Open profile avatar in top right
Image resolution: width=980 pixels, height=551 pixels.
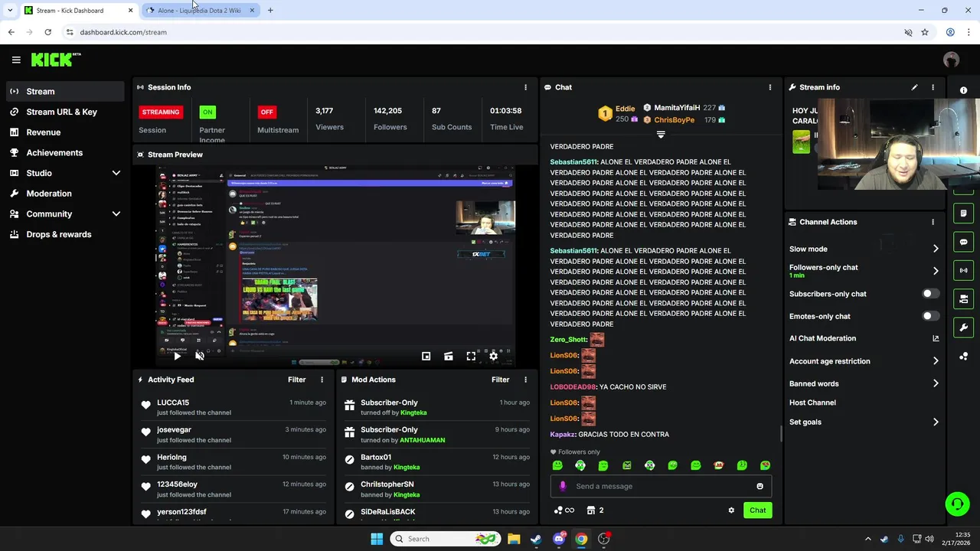tap(951, 60)
